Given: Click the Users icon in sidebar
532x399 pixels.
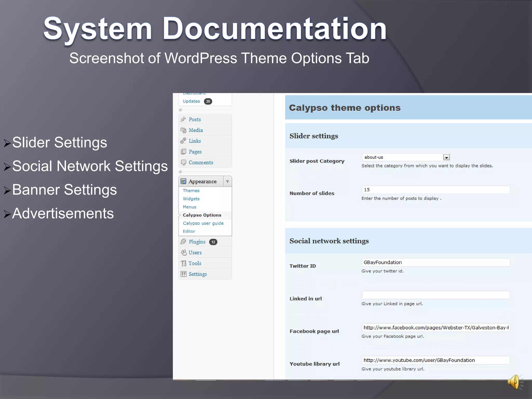Looking at the screenshot, I should click(x=184, y=252).
